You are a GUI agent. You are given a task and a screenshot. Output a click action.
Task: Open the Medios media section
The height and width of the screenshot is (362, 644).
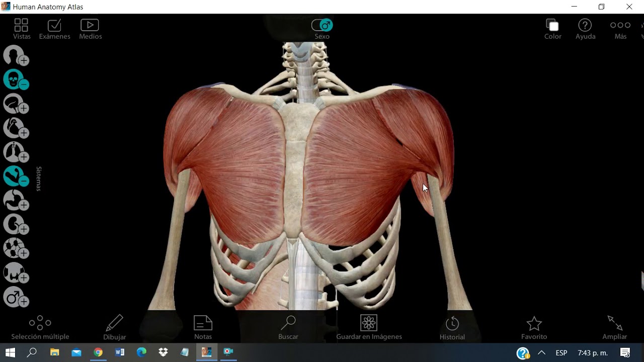click(x=90, y=29)
